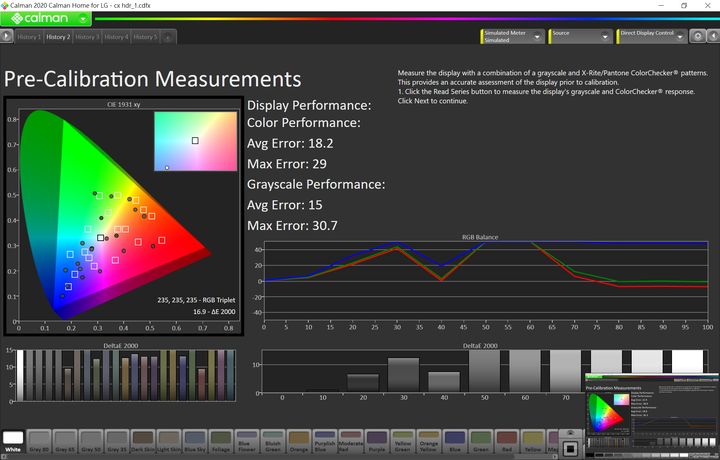Image resolution: width=720 pixels, height=460 pixels.
Task: Select the Blue Sky patch
Action: tap(195, 441)
